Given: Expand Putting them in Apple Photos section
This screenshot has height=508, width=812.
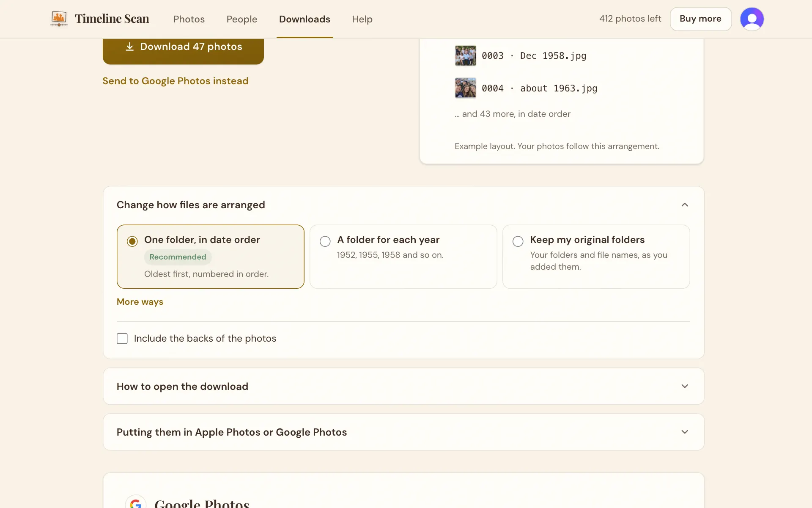Looking at the screenshot, I should (403, 432).
